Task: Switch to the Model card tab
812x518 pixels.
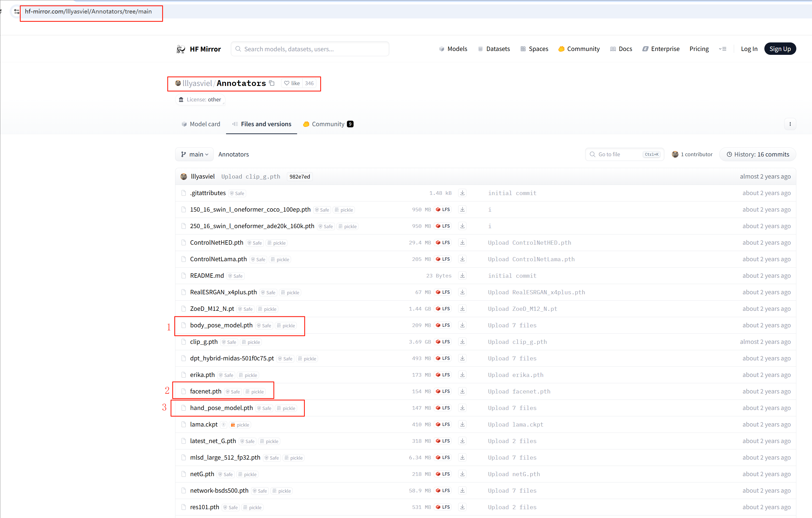Action: [x=201, y=124]
